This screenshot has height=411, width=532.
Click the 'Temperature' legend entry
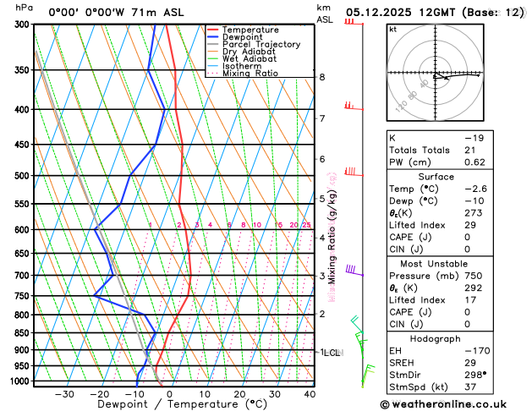(250, 30)
